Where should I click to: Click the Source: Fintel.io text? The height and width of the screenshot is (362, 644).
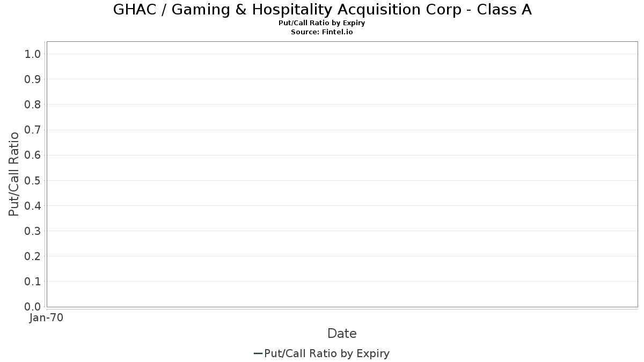pos(322,32)
